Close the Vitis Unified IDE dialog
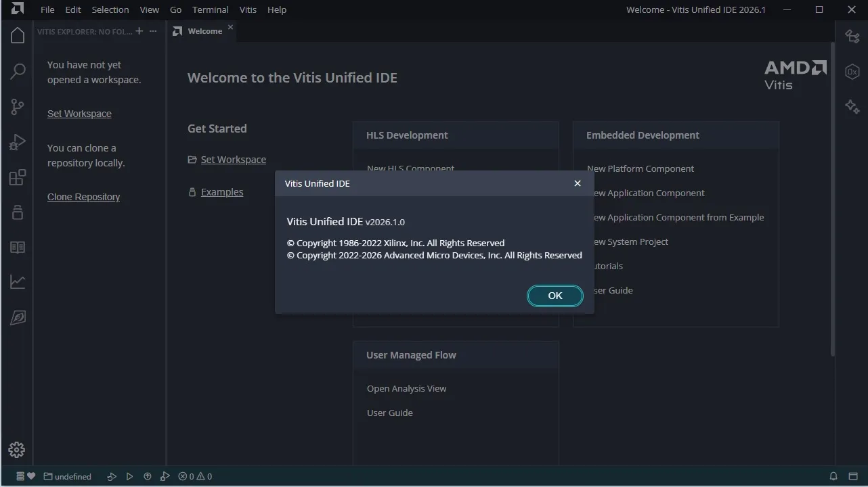 pos(578,183)
